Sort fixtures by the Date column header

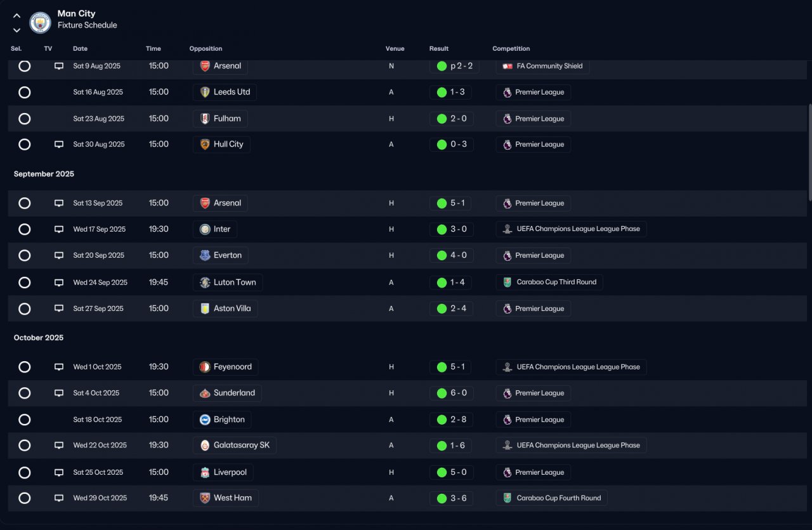click(x=81, y=49)
